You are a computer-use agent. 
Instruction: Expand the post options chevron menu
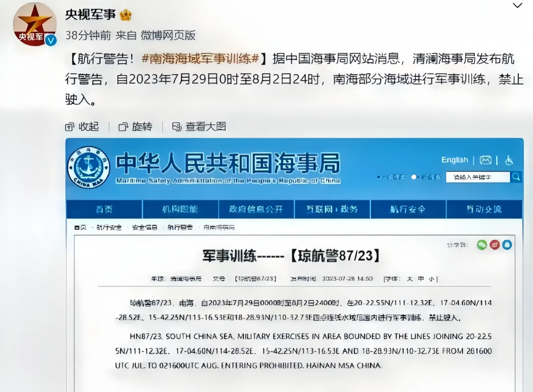(x=518, y=6)
